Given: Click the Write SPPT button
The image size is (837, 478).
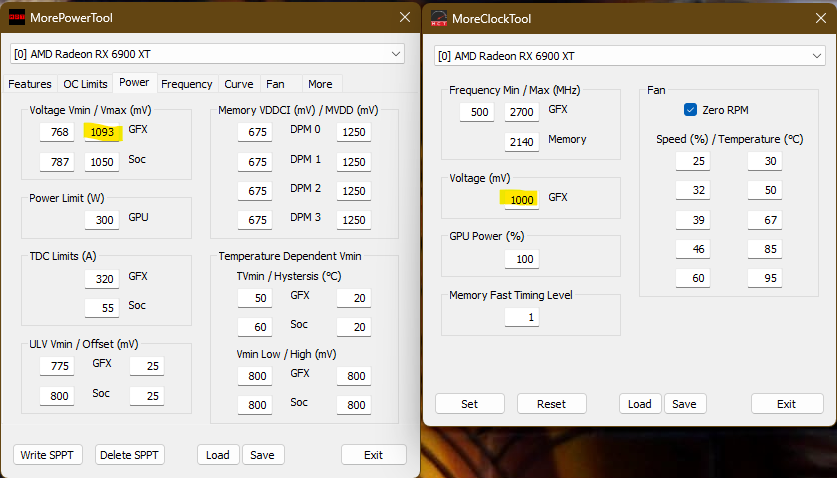Looking at the screenshot, I should [x=47, y=455].
